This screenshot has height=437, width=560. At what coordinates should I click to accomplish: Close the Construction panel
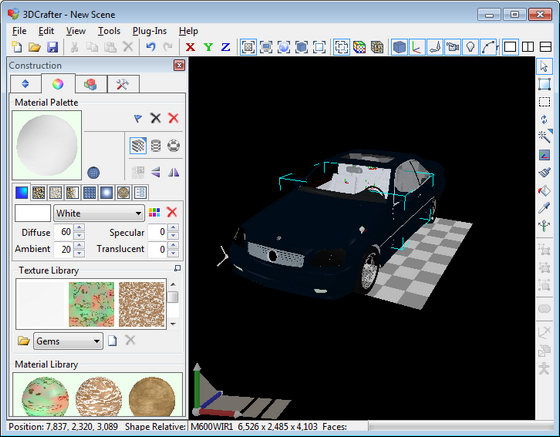[x=179, y=65]
